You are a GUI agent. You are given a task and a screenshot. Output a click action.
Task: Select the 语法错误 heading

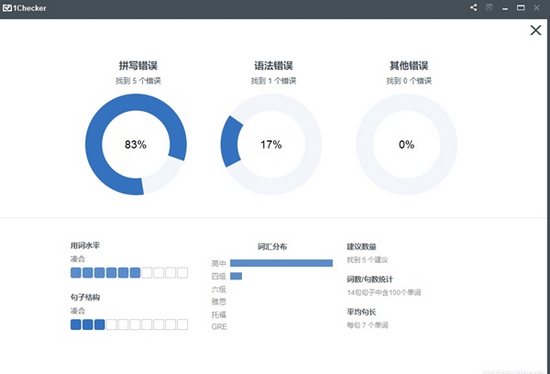[274, 66]
